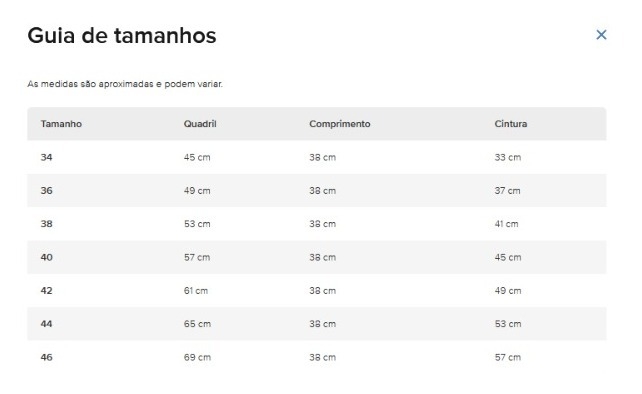The width and height of the screenshot is (642, 394).
Task: Click the 61 cm Quadril value
Action: click(x=196, y=290)
